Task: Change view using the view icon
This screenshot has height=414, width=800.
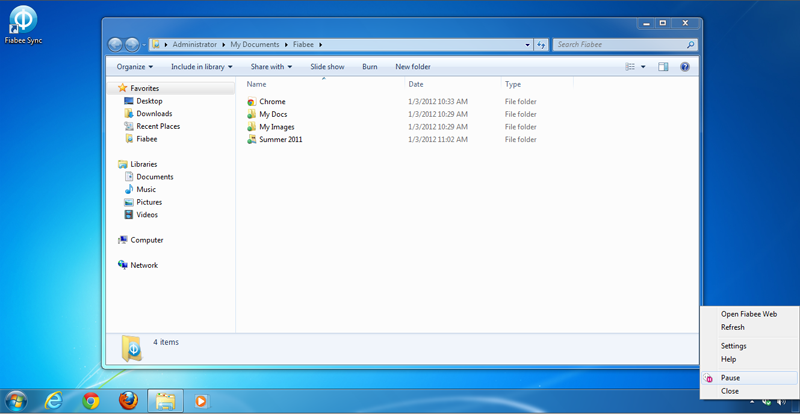Action: point(631,67)
